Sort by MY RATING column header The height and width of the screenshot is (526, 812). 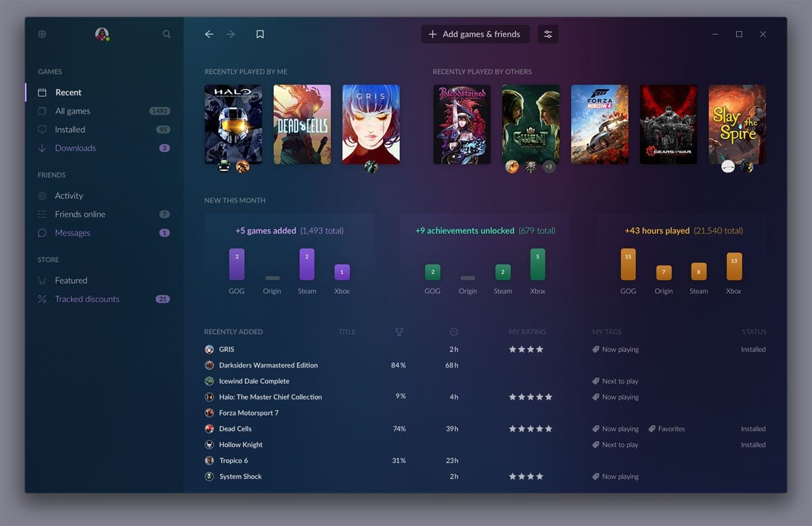tap(527, 332)
